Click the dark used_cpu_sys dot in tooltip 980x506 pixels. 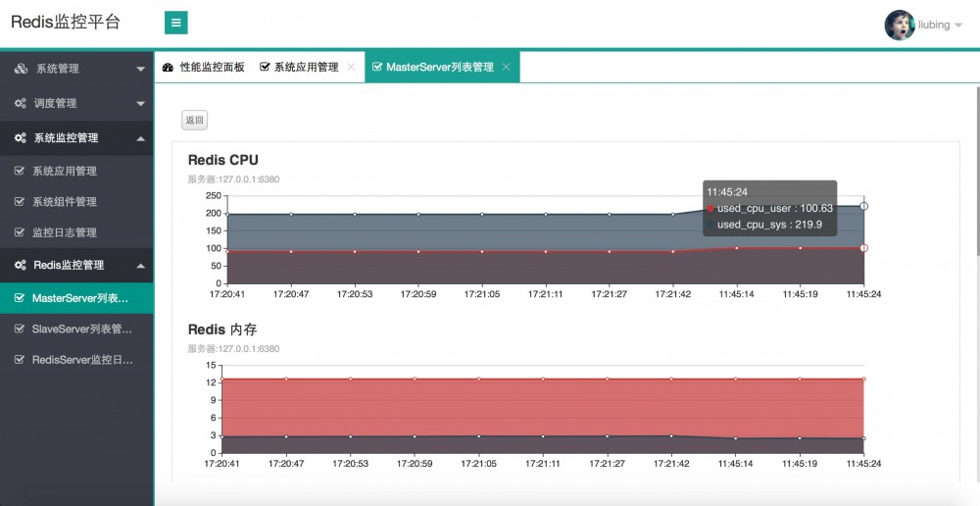click(x=710, y=225)
